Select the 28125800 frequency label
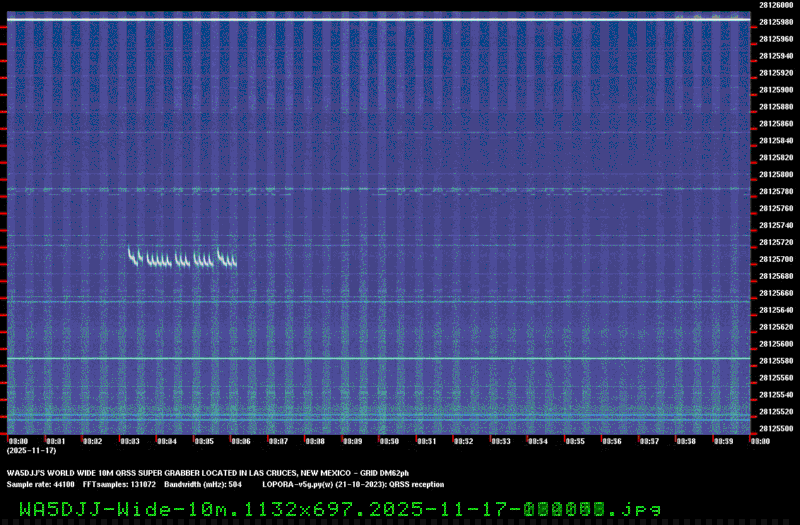 pos(776,174)
